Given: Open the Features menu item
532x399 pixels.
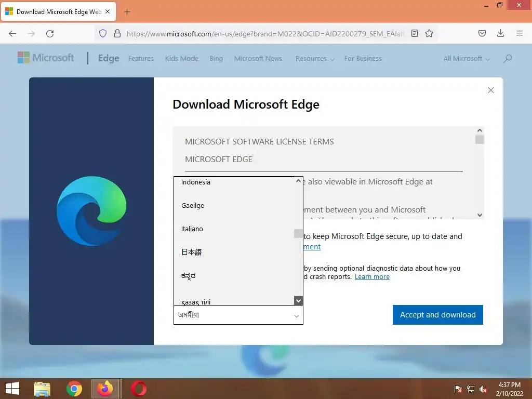Looking at the screenshot, I should (x=141, y=58).
